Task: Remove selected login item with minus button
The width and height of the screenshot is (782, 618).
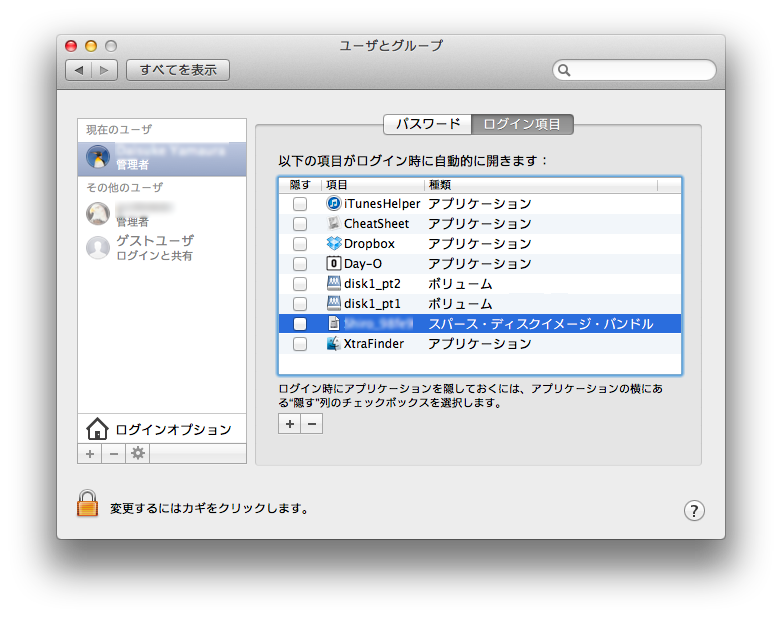Action: [x=312, y=424]
